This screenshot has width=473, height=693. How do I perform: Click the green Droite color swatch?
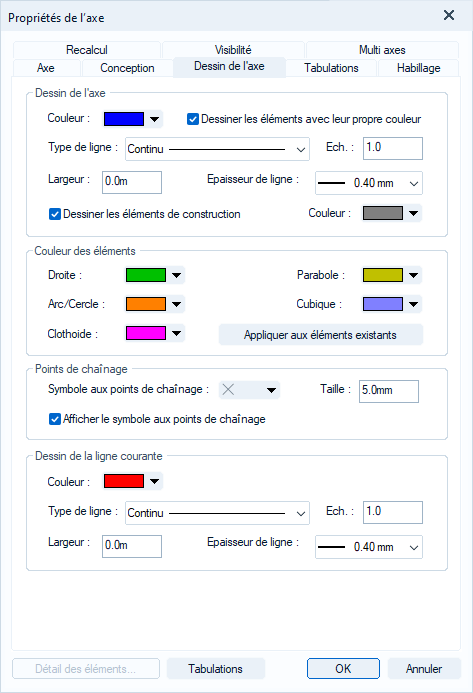click(146, 275)
